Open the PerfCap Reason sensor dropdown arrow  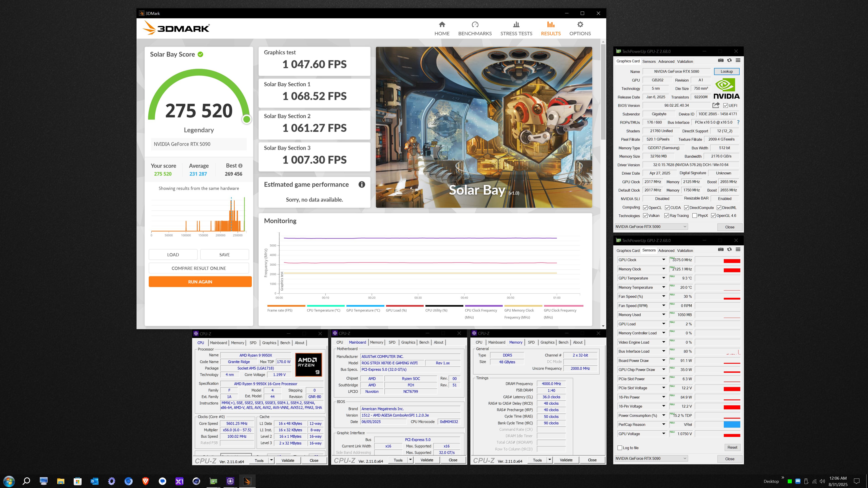[x=663, y=424]
